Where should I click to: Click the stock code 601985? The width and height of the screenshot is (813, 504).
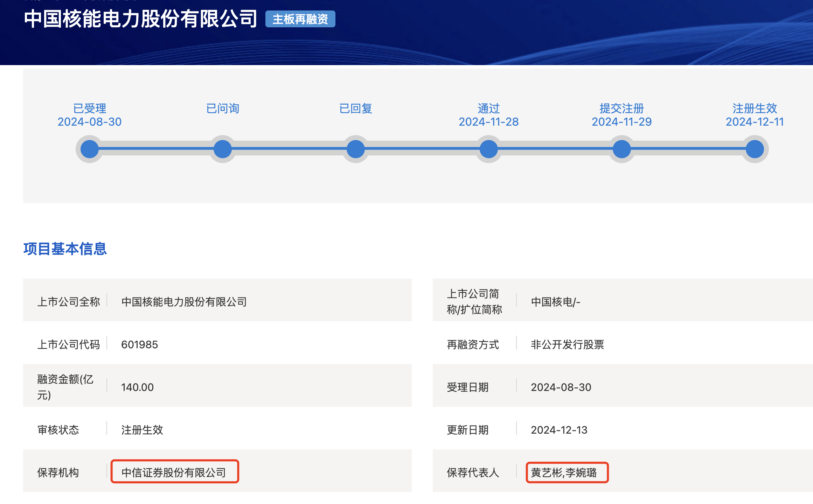pyautogui.click(x=139, y=345)
